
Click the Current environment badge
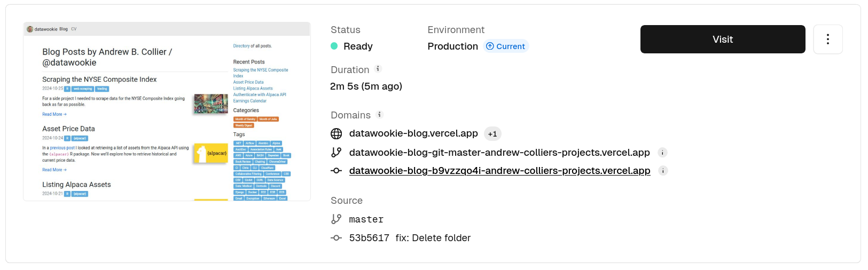click(x=505, y=46)
